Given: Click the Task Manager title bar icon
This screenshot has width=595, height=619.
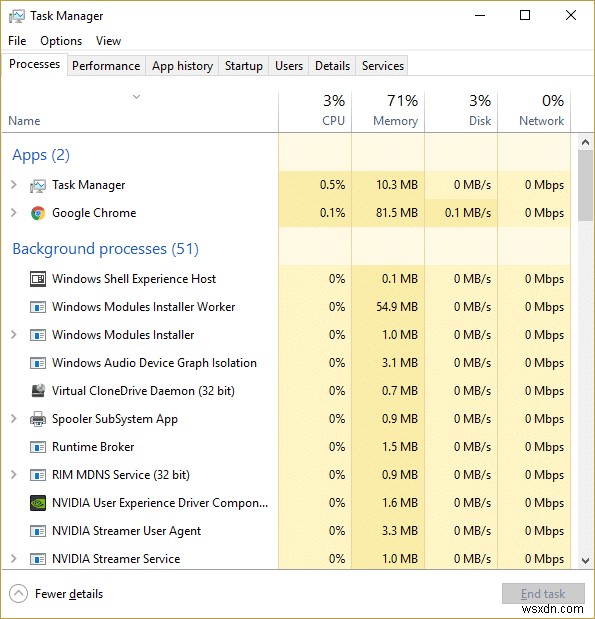Looking at the screenshot, I should (17, 16).
